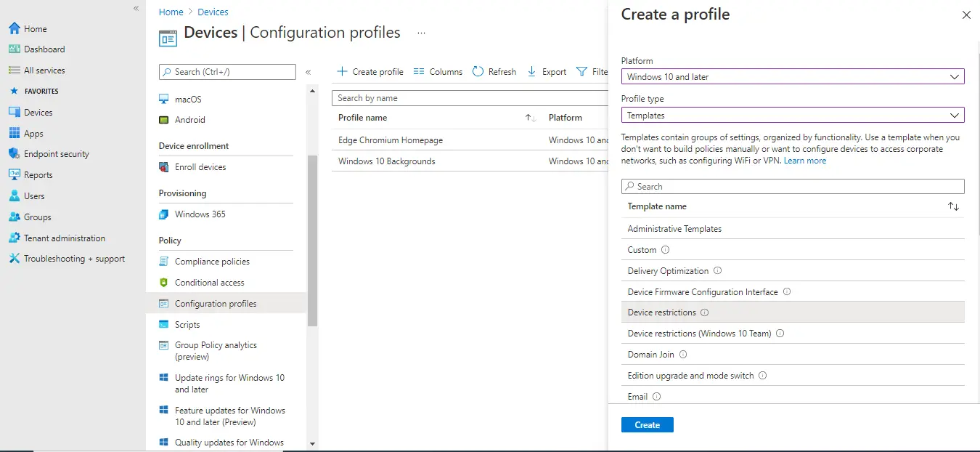Image resolution: width=980 pixels, height=452 pixels.
Task: Open the Platform dropdown
Action: tap(793, 76)
